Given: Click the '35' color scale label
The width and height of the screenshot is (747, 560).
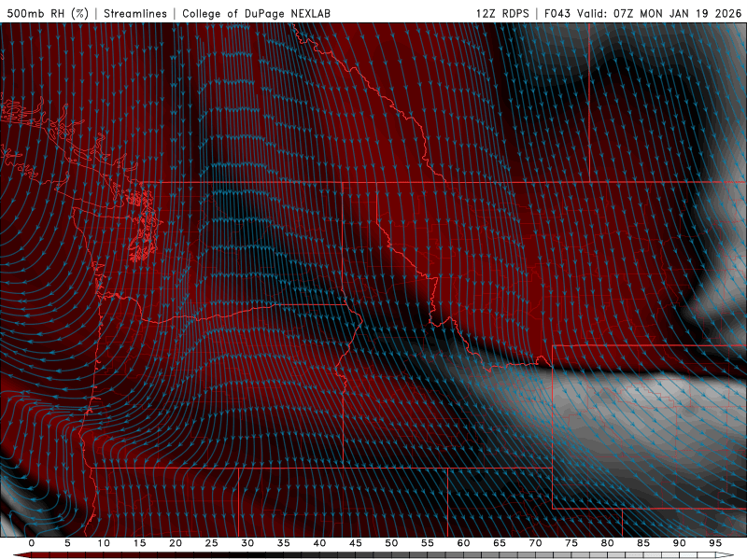Looking at the screenshot, I should click(x=284, y=543).
